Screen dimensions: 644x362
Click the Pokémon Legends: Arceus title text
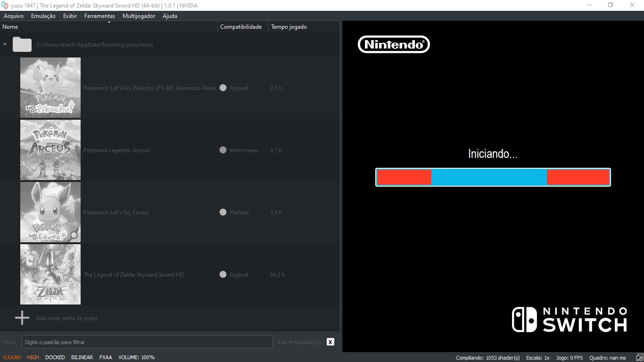(116, 150)
